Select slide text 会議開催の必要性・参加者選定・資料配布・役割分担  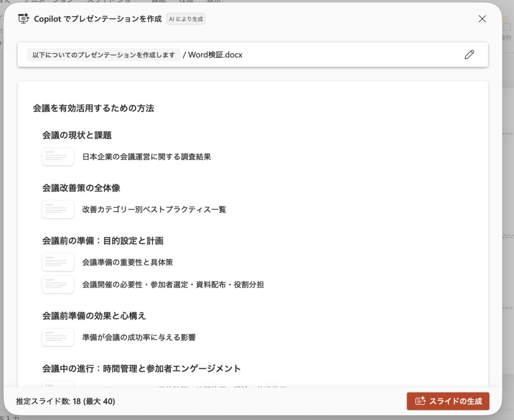tap(173, 285)
